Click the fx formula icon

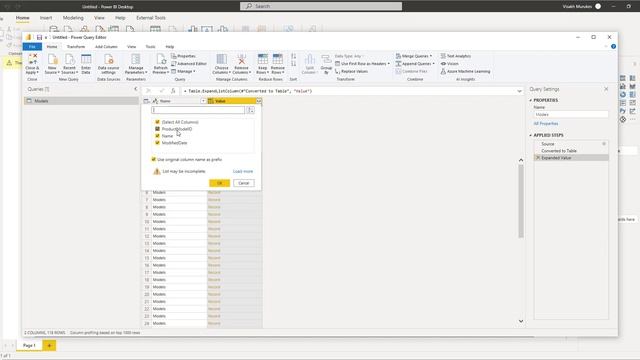(x=173, y=91)
